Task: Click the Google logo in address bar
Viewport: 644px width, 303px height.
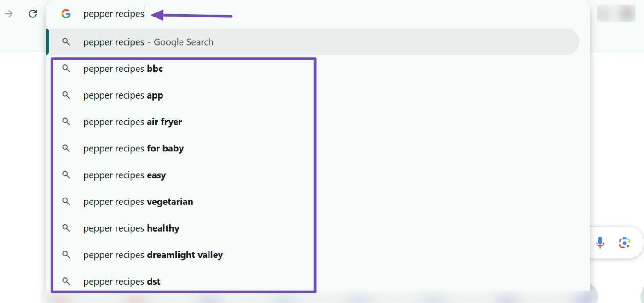Action: [66, 14]
